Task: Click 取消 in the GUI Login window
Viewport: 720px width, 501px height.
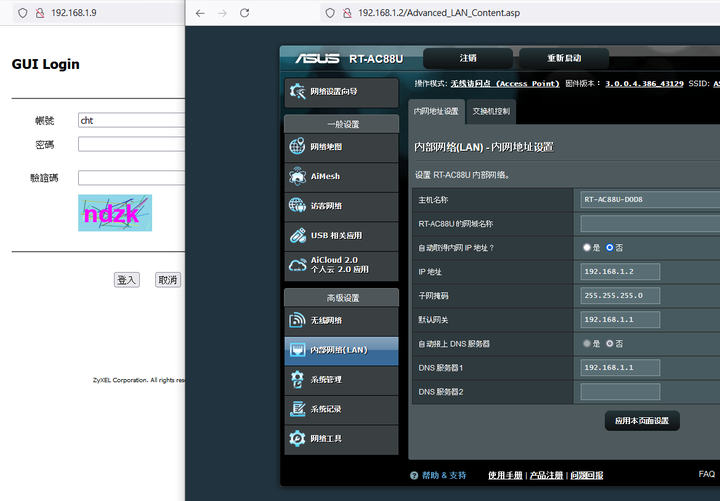Action: coord(168,280)
